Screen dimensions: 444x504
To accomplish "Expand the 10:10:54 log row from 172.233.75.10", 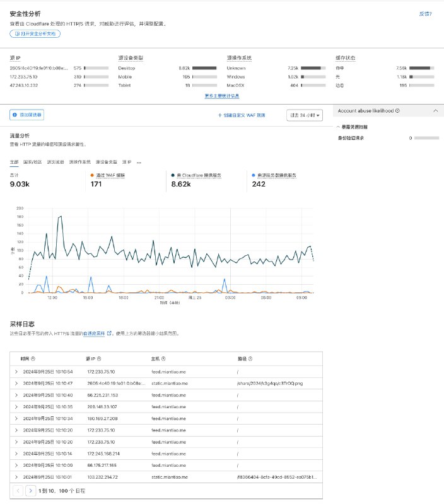I will 16,372.
